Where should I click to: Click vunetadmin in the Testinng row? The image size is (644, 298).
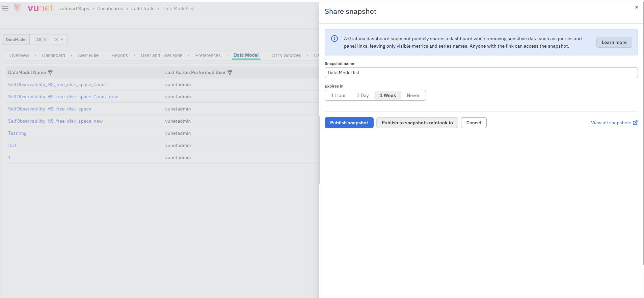pyautogui.click(x=178, y=133)
